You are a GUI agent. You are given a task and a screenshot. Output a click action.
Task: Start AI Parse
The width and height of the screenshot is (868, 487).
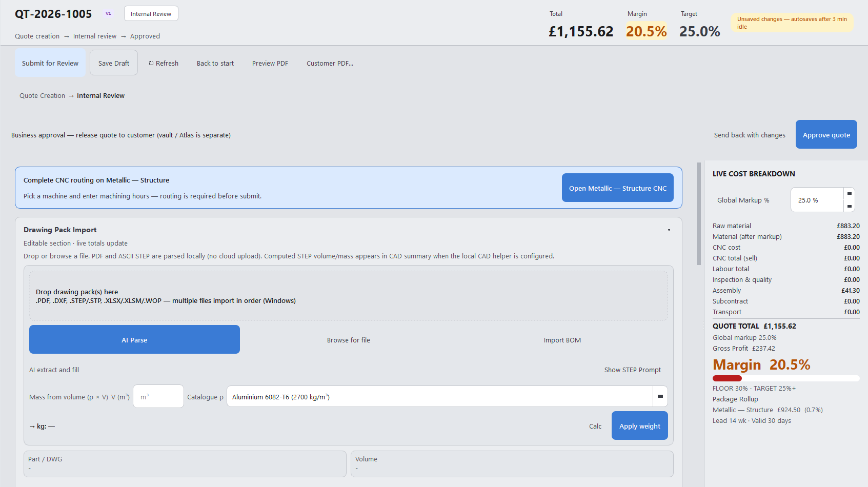pos(134,340)
